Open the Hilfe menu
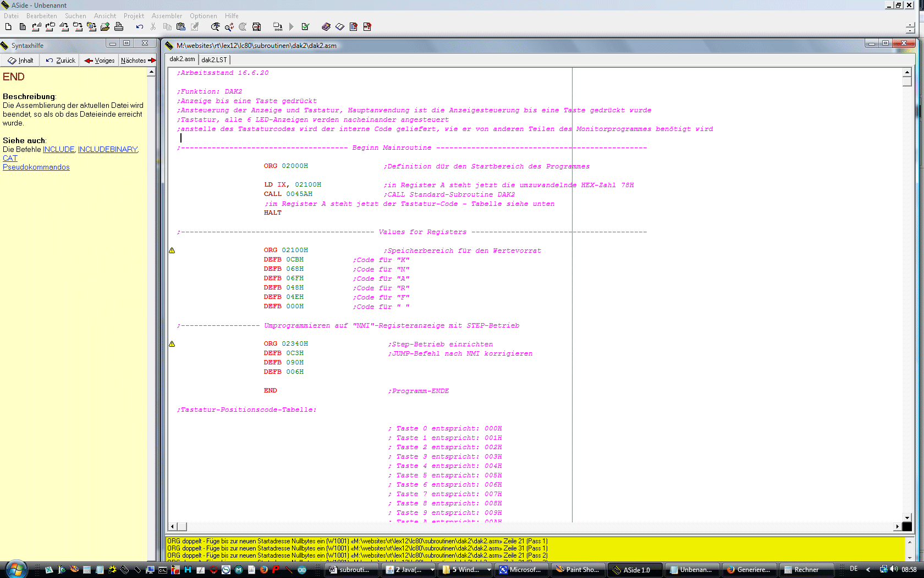The height and width of the screenshot is (578, 924). (x=232, y=16)
